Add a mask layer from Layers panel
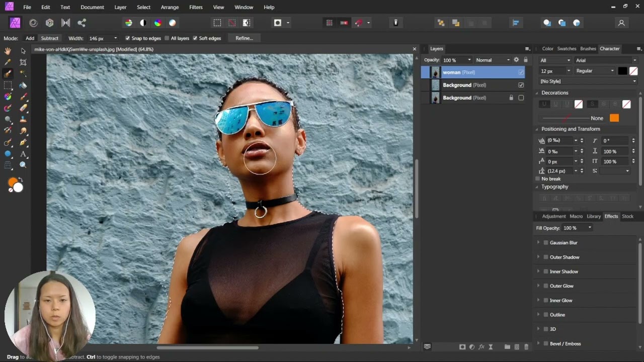Screen dimensions: 644x362 coord(462,347)
